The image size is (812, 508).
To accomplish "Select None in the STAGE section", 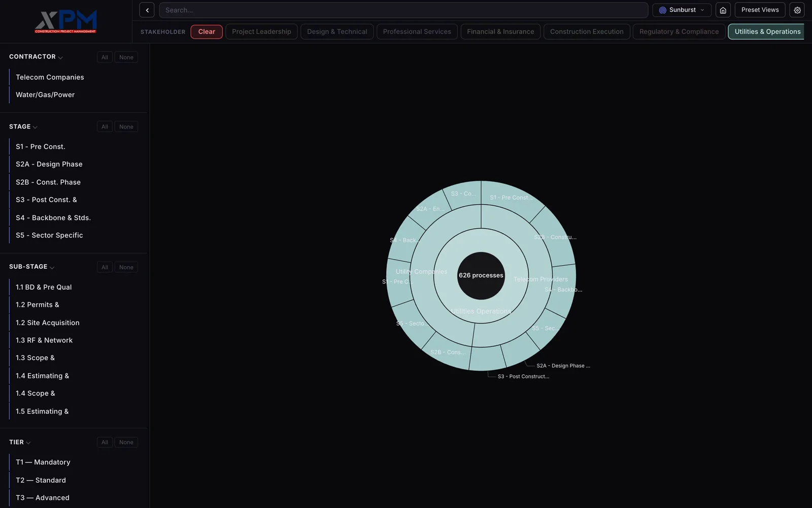I will point(126,127).
